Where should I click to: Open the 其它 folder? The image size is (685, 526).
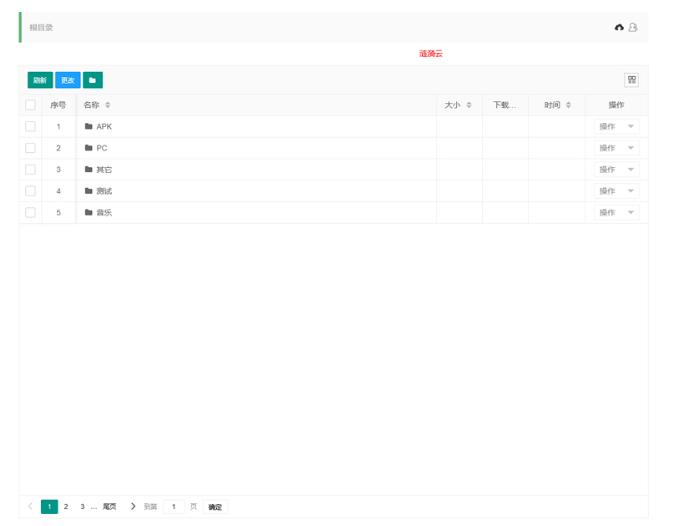(x=104, y=170)
